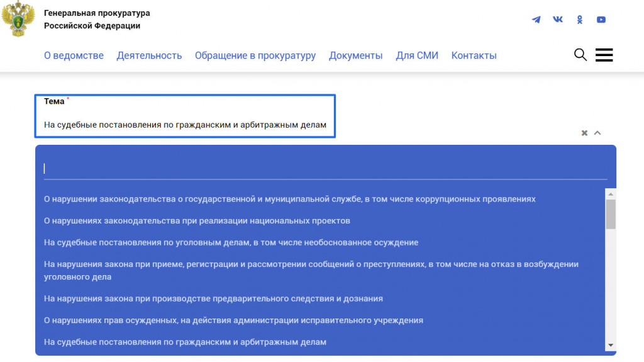Open the Контакты page
This screenshot has width=644, height=362.
pos(474,55)
